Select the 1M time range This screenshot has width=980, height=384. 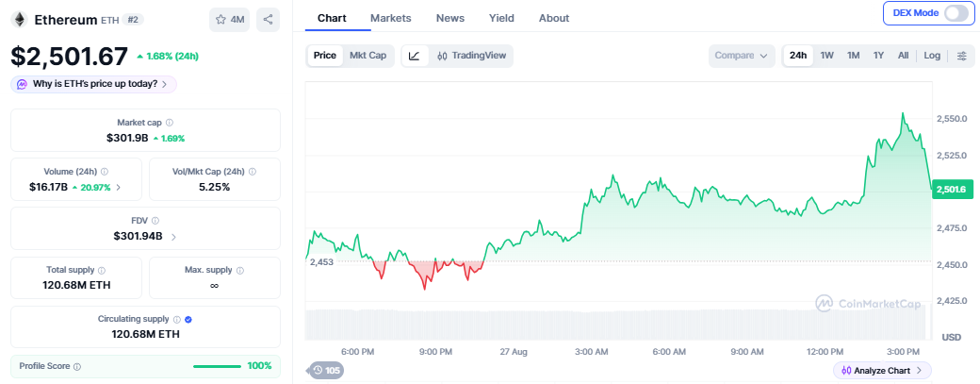[853, 56]
